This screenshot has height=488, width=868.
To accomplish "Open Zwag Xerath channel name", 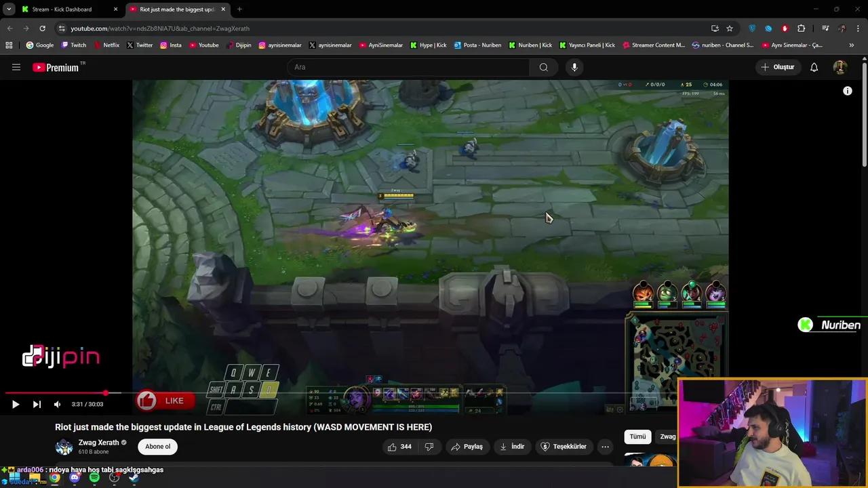I will pyautogui.click(x=98, y=443).
